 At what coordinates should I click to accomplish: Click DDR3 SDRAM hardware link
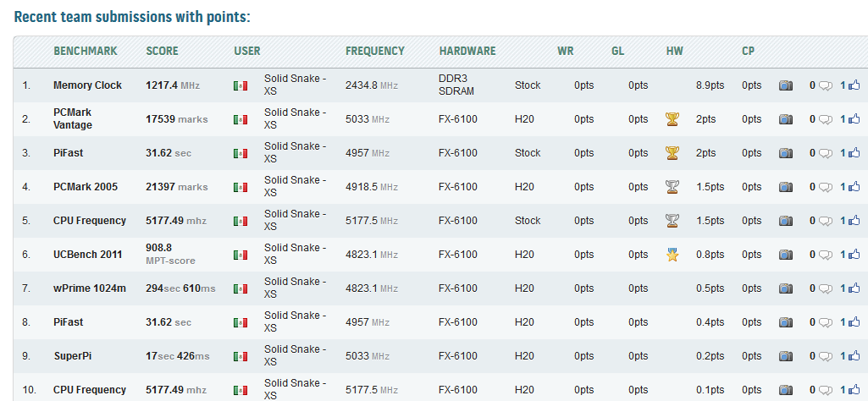(456, 85)
